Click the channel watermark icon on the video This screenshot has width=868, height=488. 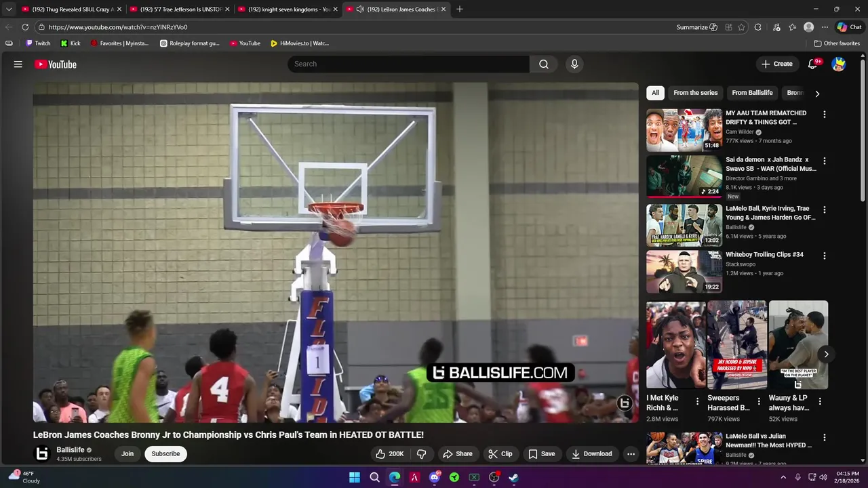[625, 404]
